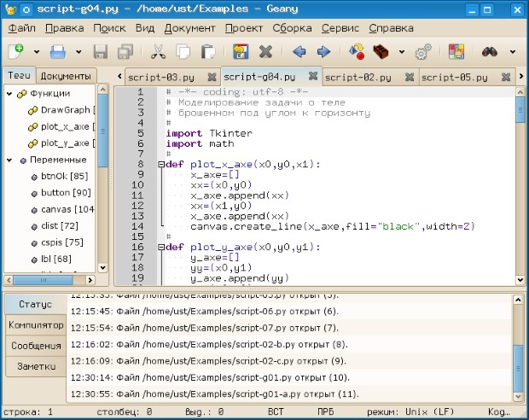
Task: Navigate back with the left arrow icon
Action: (299, 52)
